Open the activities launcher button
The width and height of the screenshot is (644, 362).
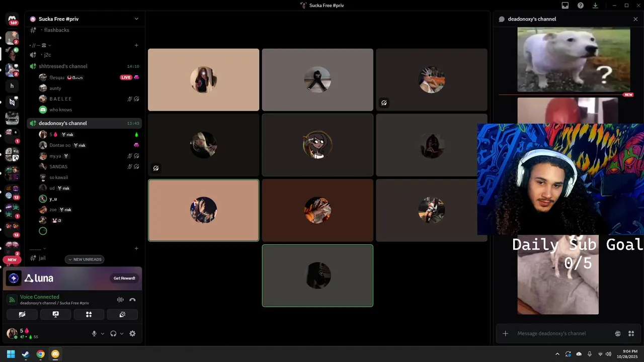click(89, 314)
